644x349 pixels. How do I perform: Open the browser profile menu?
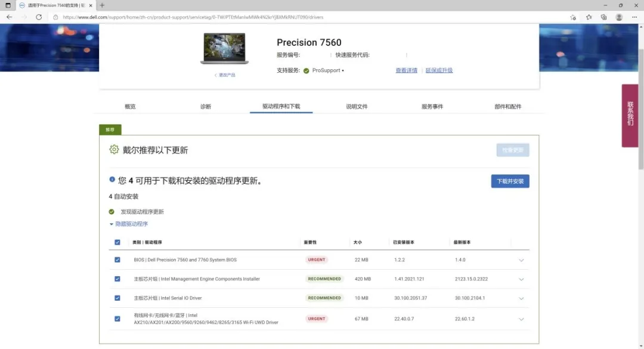click(619, 17)
